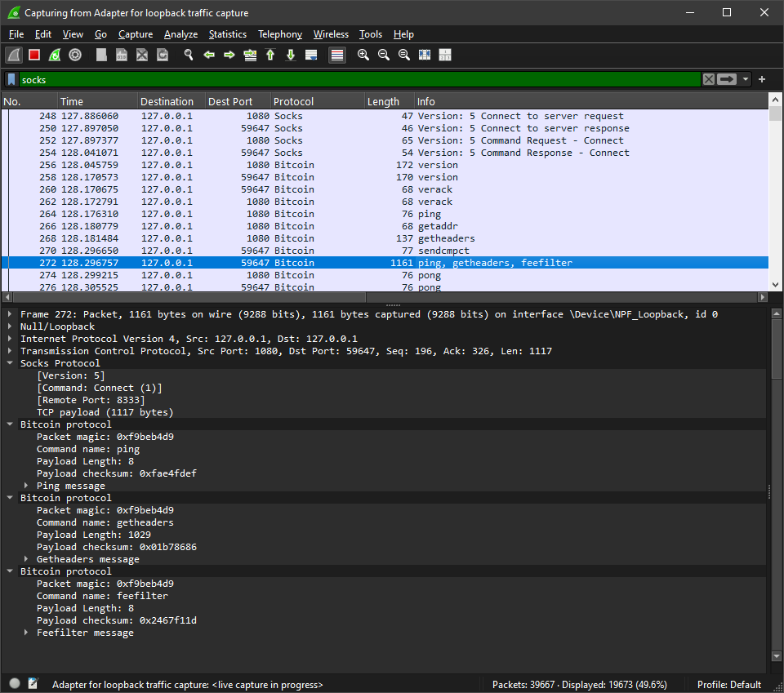
Task: Open a capture file from the toolbar
Action: (101, 55)
